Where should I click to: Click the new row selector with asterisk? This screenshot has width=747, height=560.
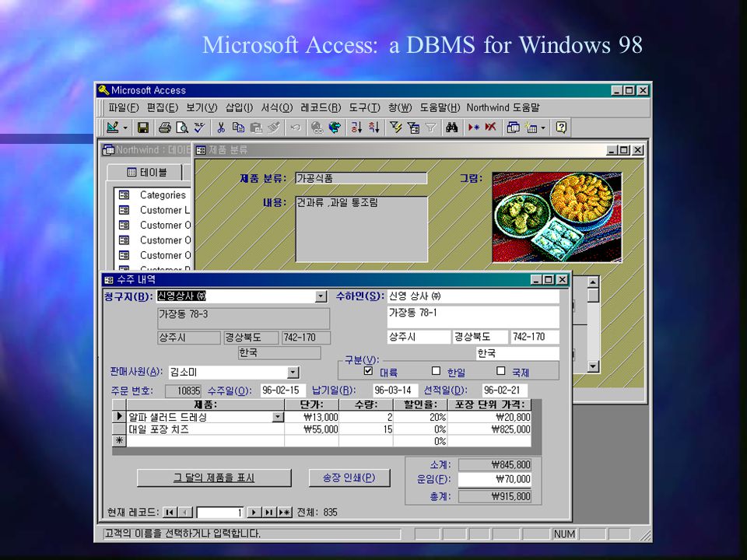(119, 441)
